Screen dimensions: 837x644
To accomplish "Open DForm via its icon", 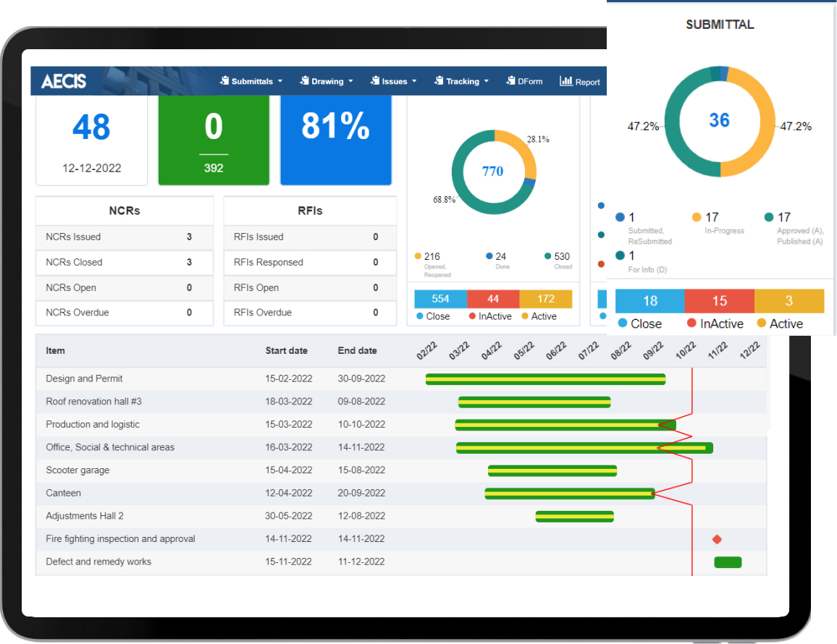I will click(511, 80).
